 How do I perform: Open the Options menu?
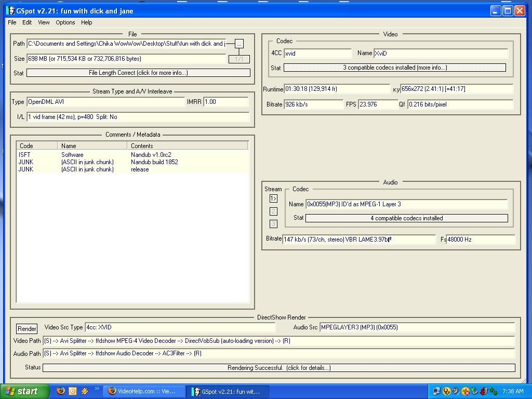65,22
